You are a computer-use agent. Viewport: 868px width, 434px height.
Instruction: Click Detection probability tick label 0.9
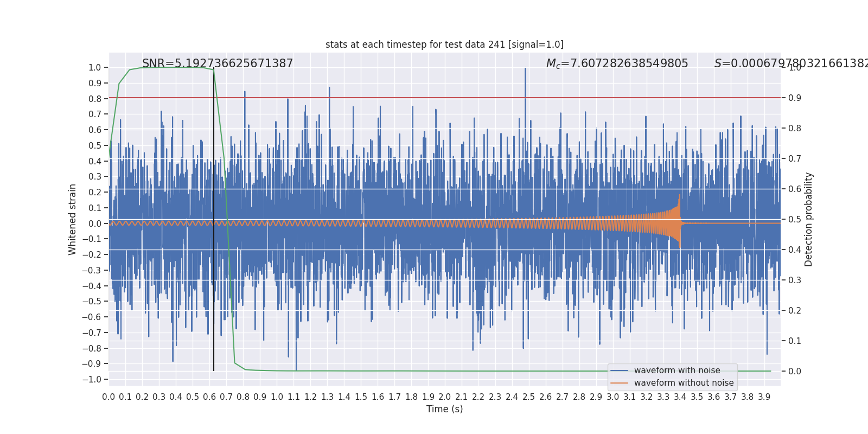pyautogui.click(x=795, y=98)
